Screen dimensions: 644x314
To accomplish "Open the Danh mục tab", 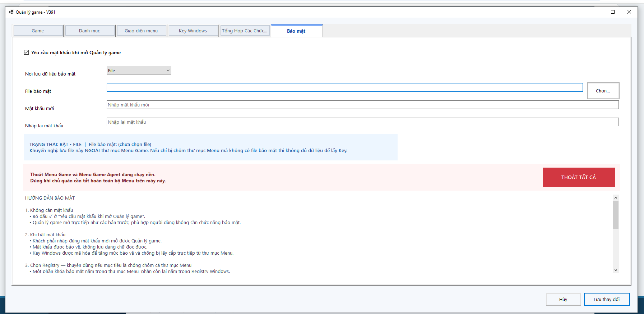I will pyautogui.click(x=90, y=31).
